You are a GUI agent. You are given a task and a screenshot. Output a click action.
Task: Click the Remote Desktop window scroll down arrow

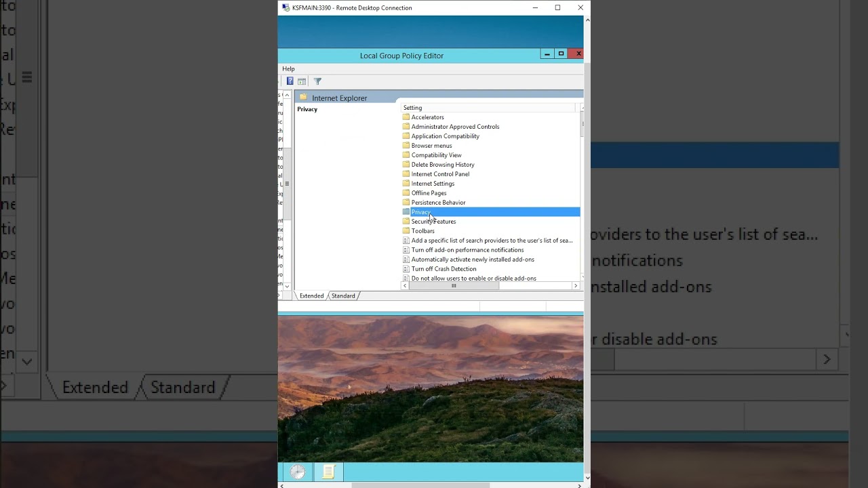(587, 478)
